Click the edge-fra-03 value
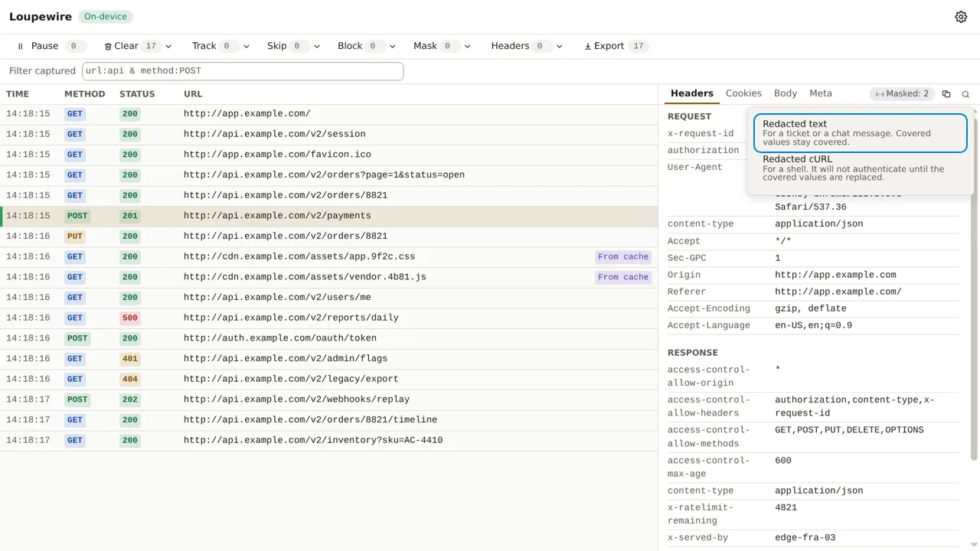The image size is (980, 551). pyautogui.click(x=805, y=538)
